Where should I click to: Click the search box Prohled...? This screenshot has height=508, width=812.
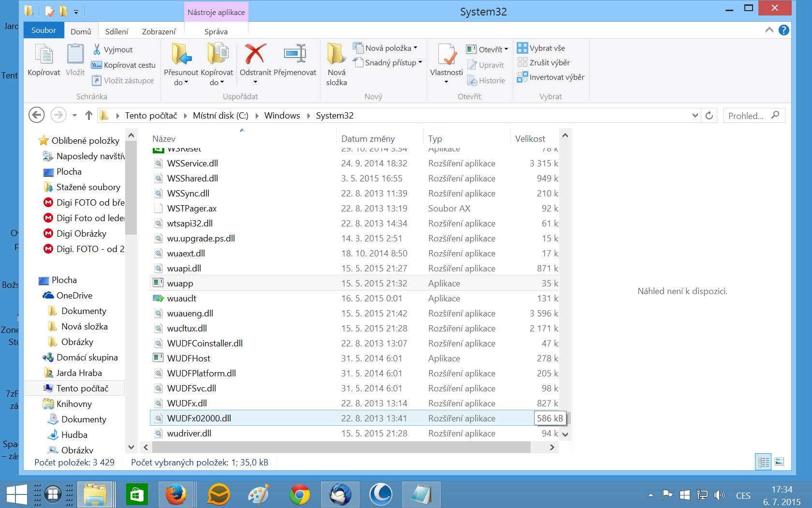(754, 116)
